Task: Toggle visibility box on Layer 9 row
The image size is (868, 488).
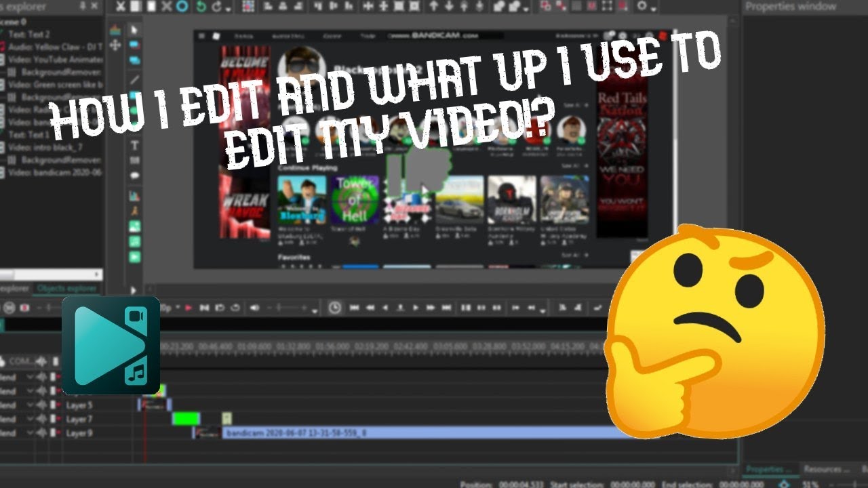Action: [x=52, y=433]
